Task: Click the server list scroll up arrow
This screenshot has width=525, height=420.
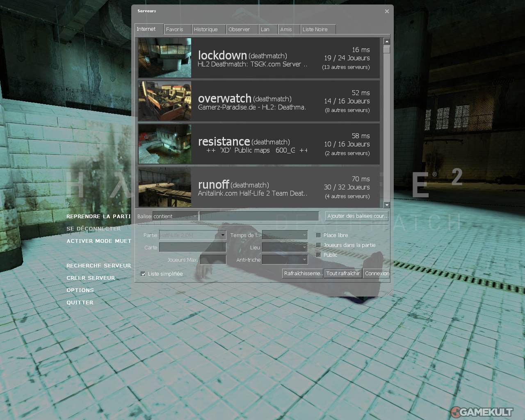Action: 387,41
